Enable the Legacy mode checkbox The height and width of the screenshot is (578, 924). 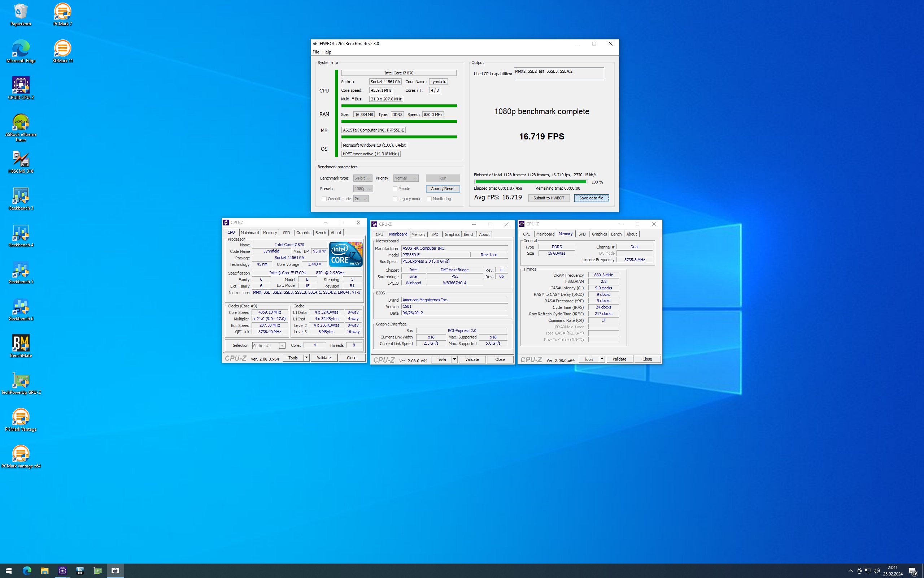(395, 199)
